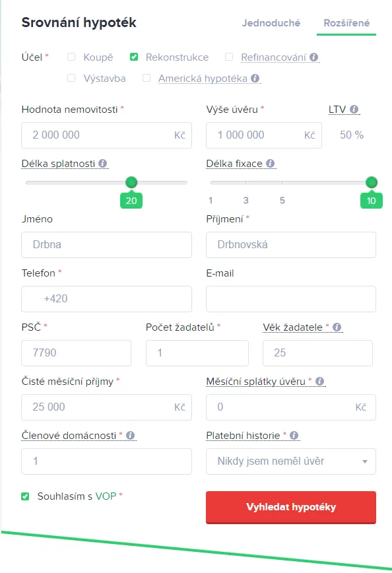Click info icon next to Platební historie
This screenshot has width=392, height=573.
click(294, 435)
